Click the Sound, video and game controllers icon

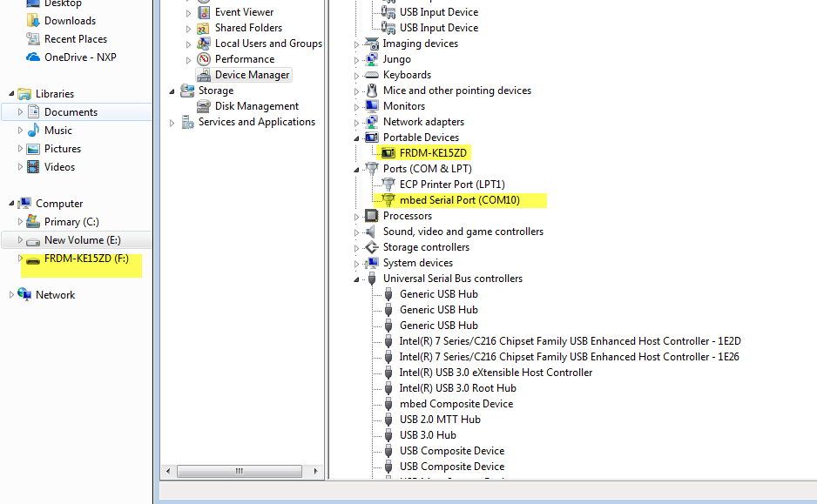[370, 232]
